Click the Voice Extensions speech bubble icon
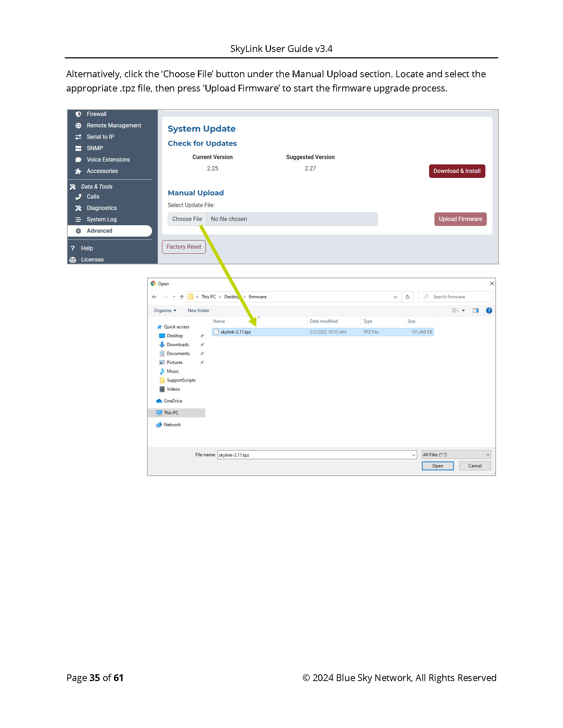This screenshot has width=563, height=728. point(78,160)
